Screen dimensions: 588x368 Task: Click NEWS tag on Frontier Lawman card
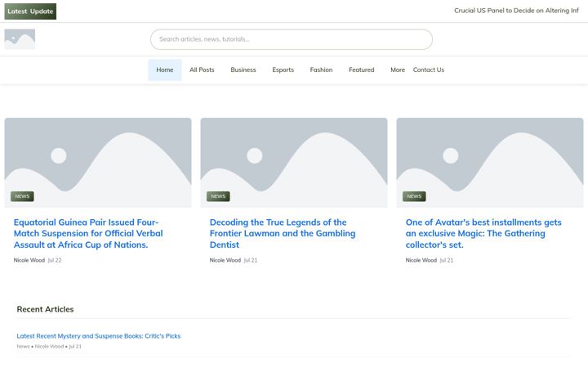[x=218, y=196]
